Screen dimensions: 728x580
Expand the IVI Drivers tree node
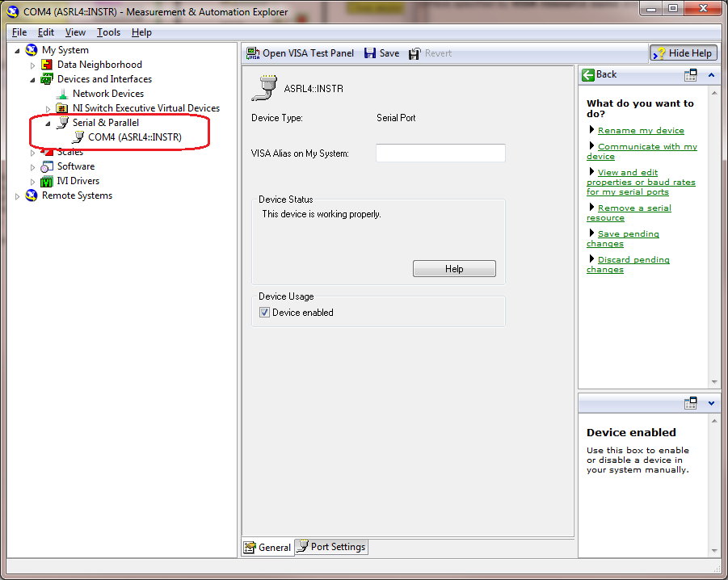coord(32,182)
